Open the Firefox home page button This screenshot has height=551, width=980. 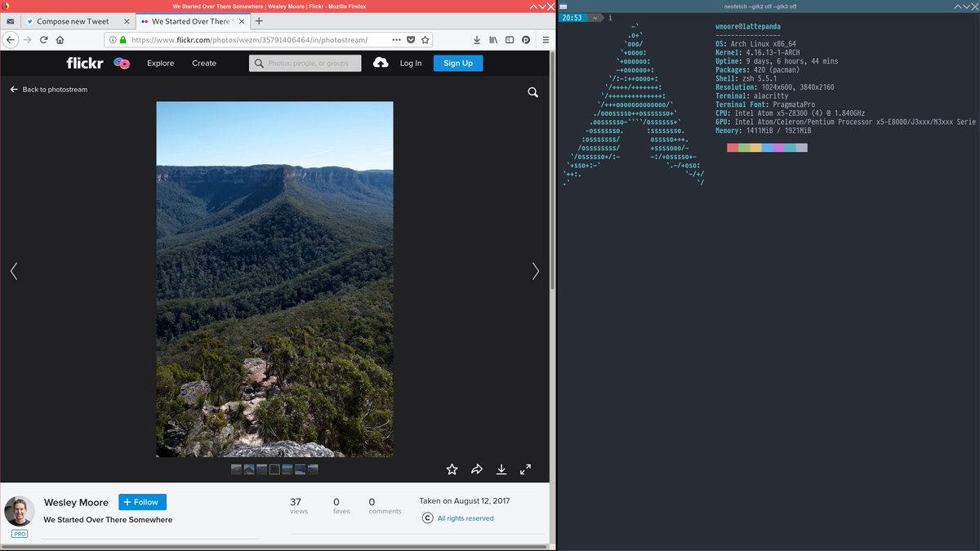[60, 39]
